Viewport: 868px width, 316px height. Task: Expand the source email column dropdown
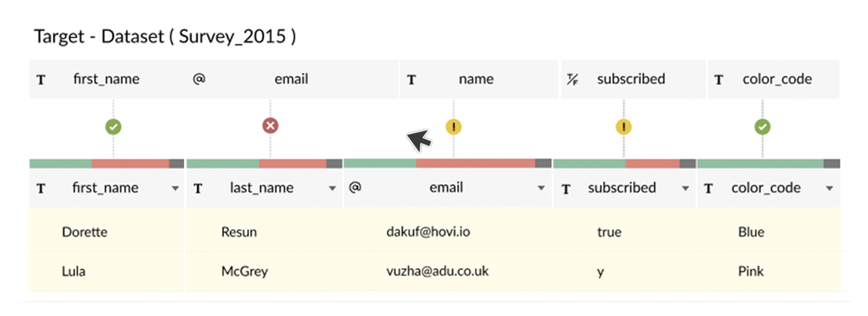coord(542,188)
